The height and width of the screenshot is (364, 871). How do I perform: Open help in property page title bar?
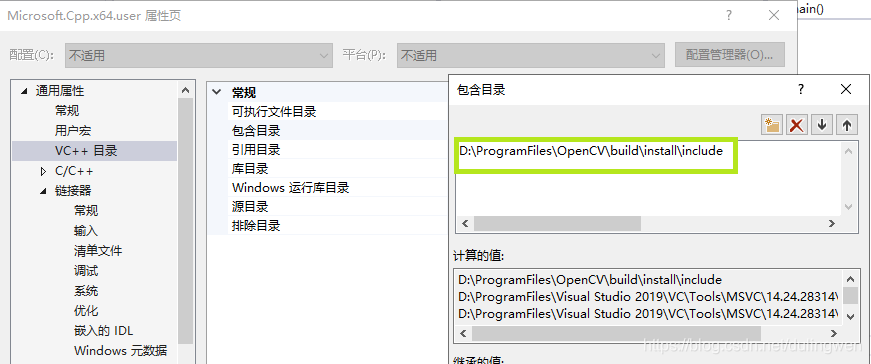(729, 16)
